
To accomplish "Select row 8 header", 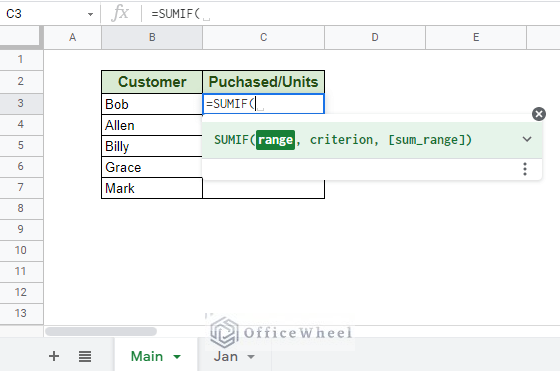I will point(21,209).
